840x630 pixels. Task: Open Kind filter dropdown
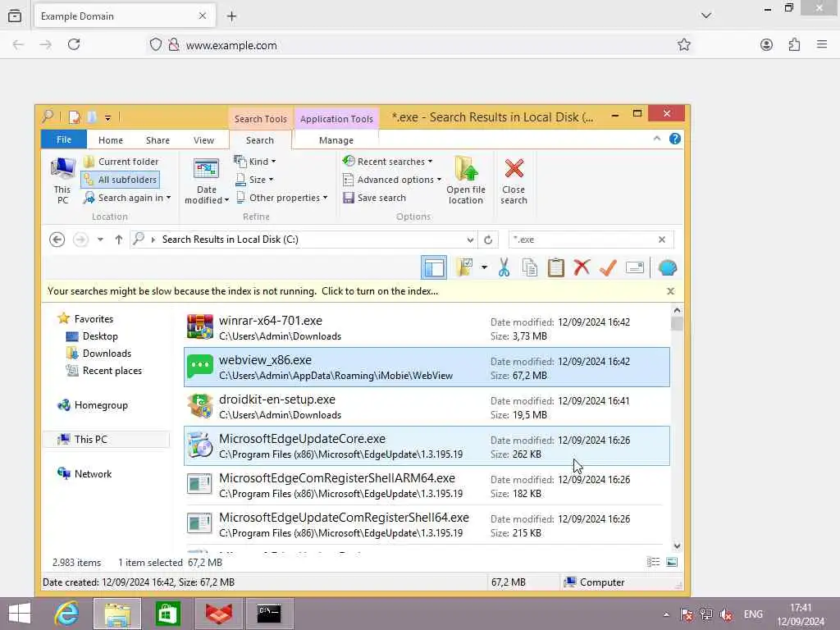[255, 162]
